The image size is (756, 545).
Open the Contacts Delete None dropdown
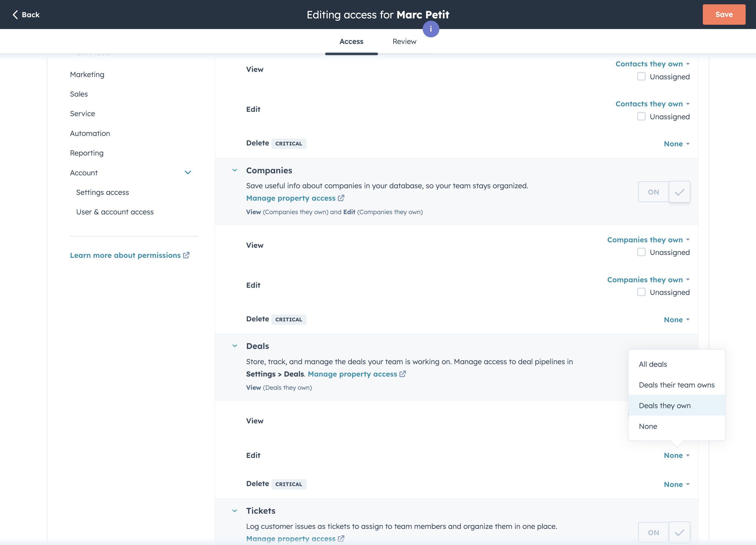[677, 144]
